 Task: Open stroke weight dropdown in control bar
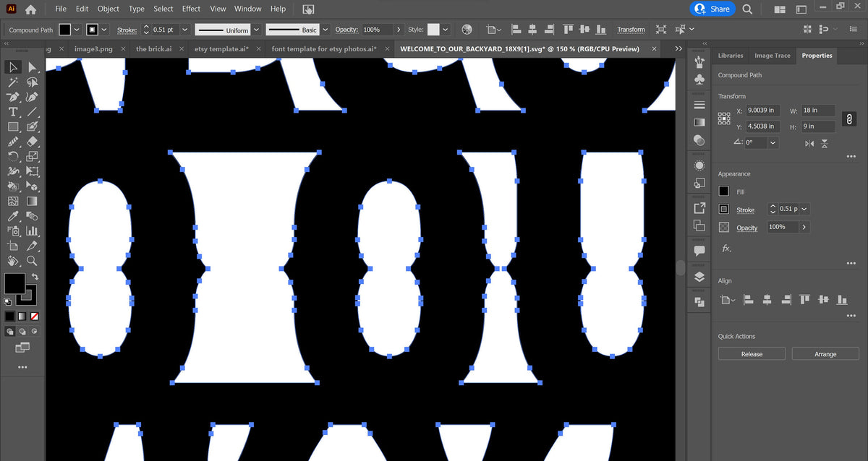184,30
